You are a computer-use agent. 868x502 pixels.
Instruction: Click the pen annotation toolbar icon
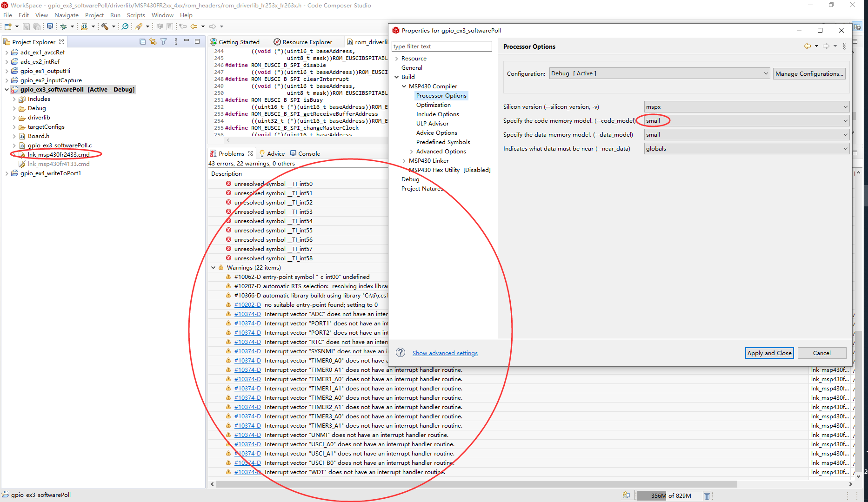click(139, 26)
